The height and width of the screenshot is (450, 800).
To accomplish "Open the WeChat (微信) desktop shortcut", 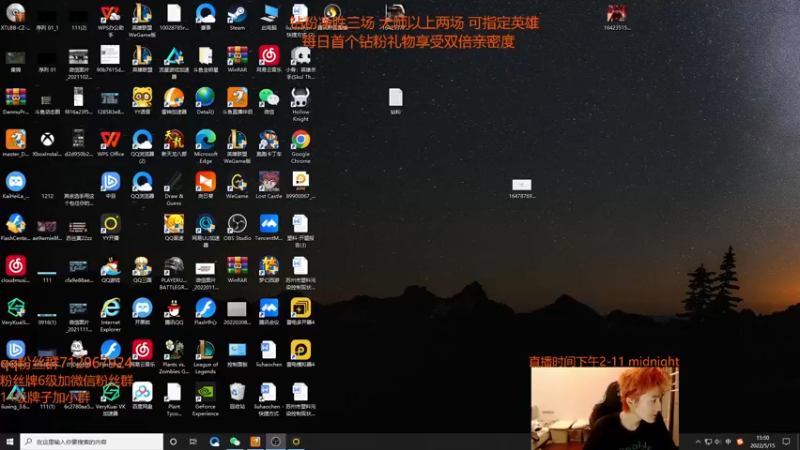I will 269,101.
